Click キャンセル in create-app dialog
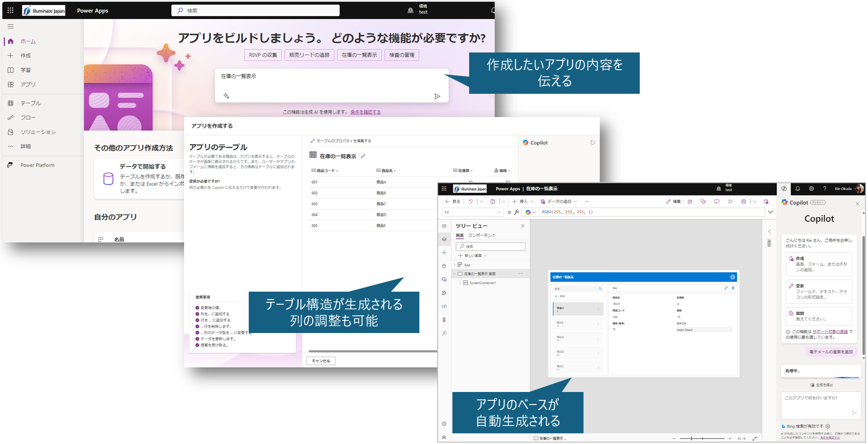Viewport: 868px width, 444px height. click(x=321, y=361)
